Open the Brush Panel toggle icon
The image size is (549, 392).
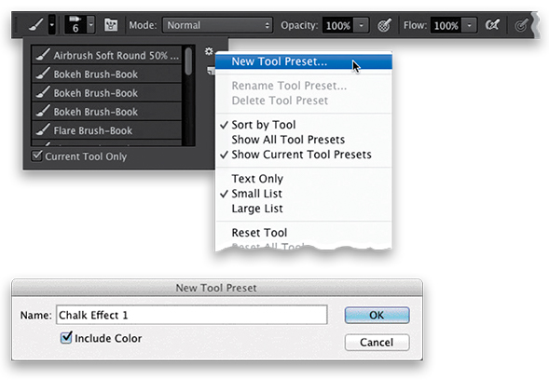(x=111, y=25)
